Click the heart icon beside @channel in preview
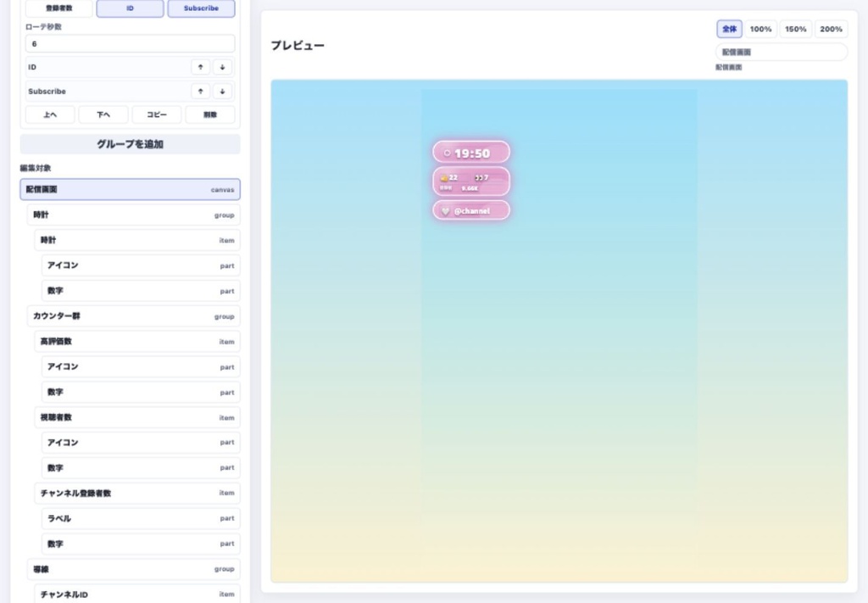868x603 pixels. [445, 211]
